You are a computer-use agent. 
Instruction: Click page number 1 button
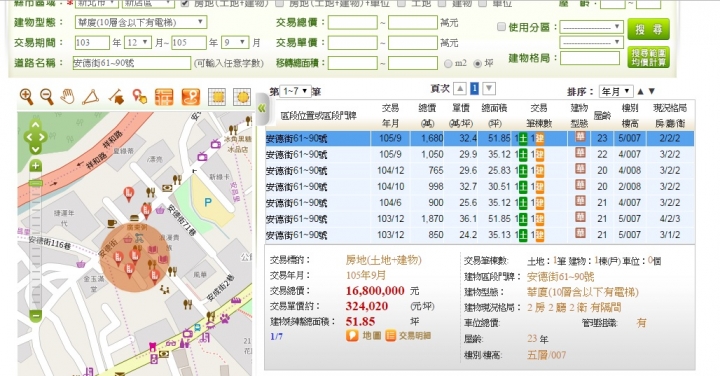(x=474, y=88)
